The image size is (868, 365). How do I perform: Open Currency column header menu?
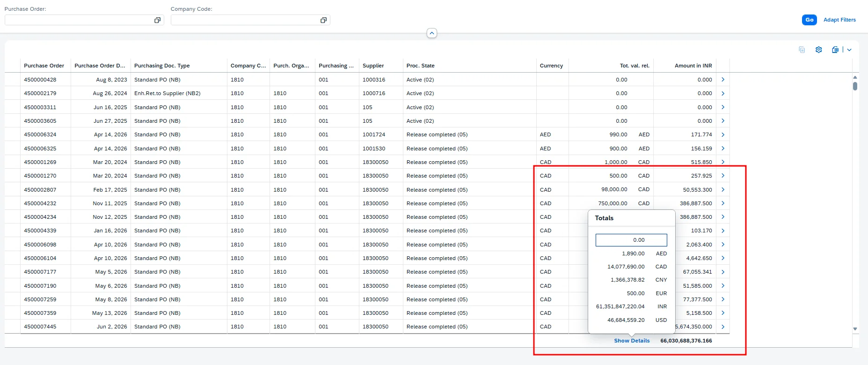pos(553,66)
